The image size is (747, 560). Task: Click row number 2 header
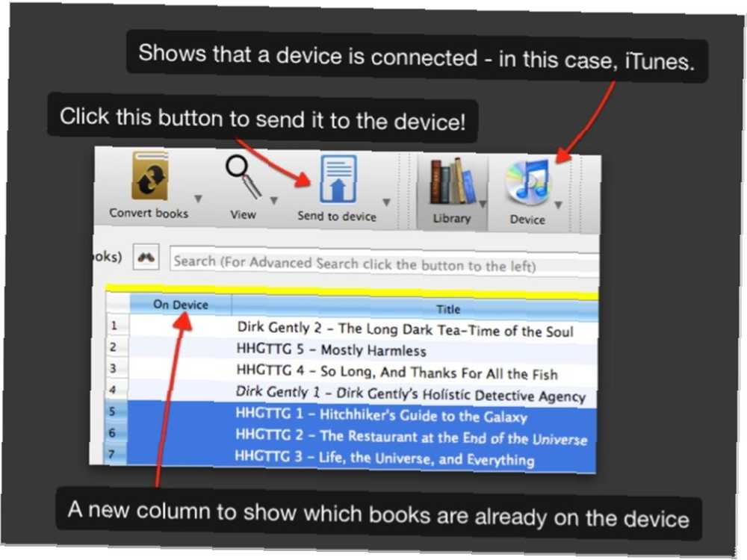117,347
